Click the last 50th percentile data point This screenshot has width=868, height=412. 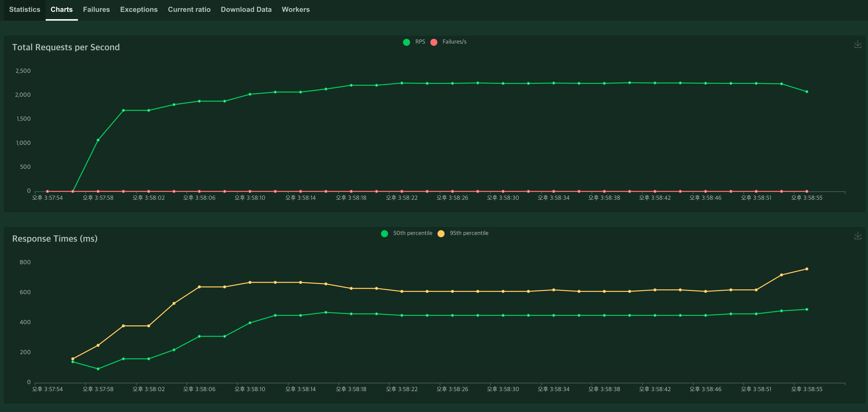[807, 309]
